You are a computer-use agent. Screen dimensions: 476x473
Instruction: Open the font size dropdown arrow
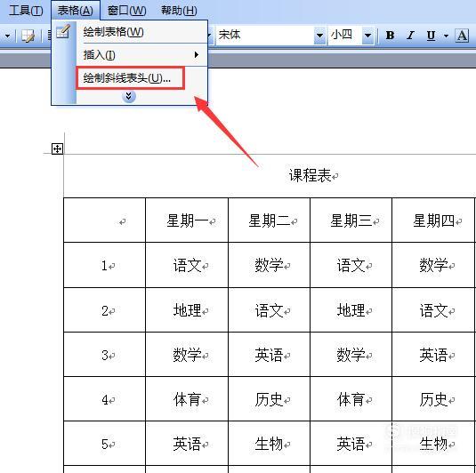tap(367, 36)
